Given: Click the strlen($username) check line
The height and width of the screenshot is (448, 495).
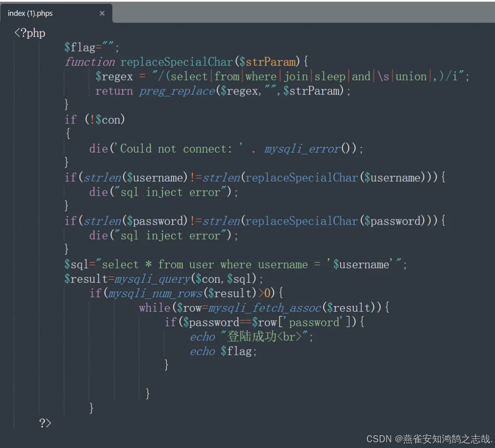Looking at the screenshot, I should pyautogui.click(x=255, y=177).
